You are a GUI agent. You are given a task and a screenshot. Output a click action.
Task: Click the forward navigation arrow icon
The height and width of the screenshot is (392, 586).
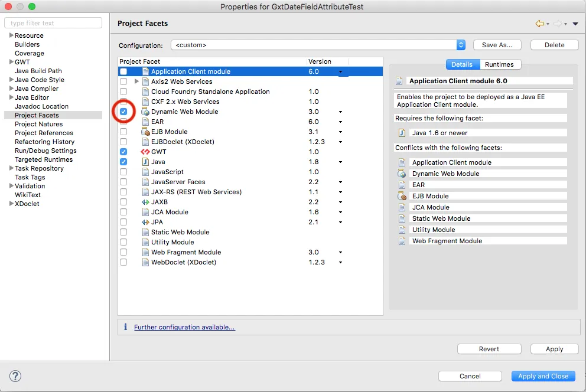click(x=558, y=24)
